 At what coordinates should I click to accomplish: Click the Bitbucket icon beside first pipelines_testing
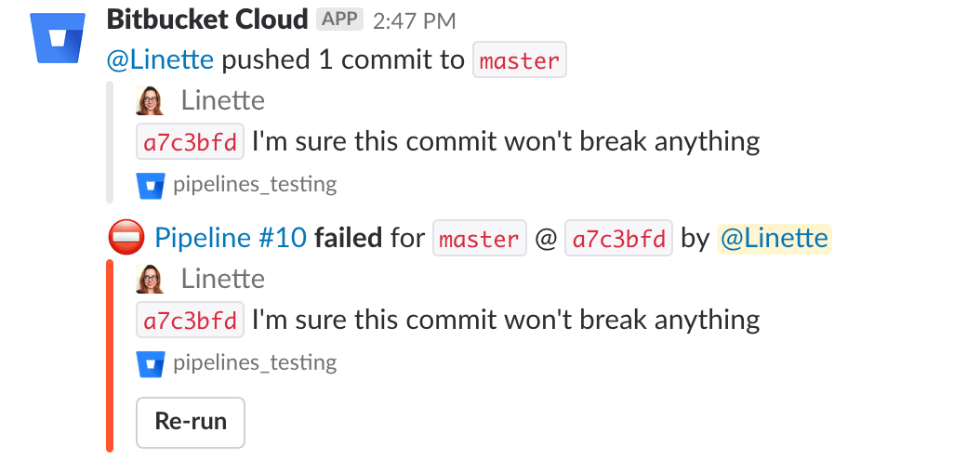click(150, 186)
